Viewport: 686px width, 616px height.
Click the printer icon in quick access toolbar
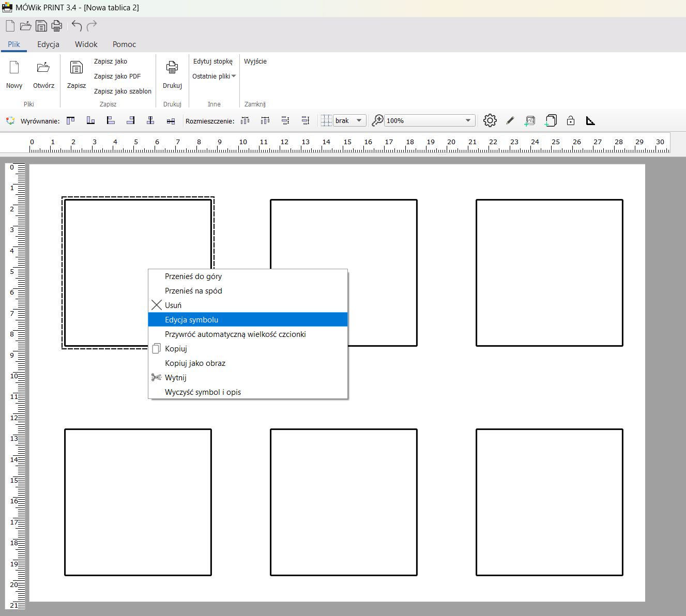tap(57, 26)
